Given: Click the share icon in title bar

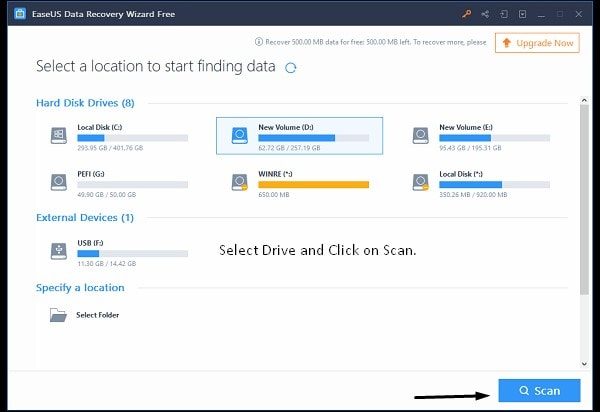Looking at the screenshot, I should (x=485, y=15).
